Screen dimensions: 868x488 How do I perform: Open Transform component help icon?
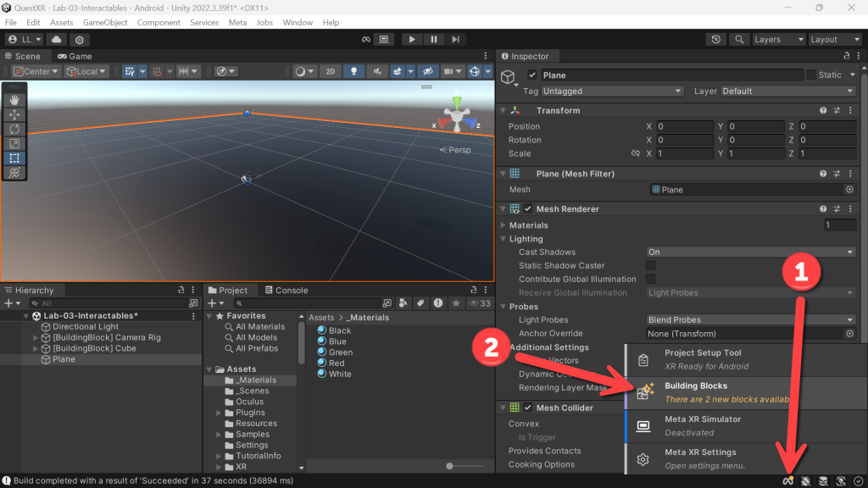(x=823, y=111)
